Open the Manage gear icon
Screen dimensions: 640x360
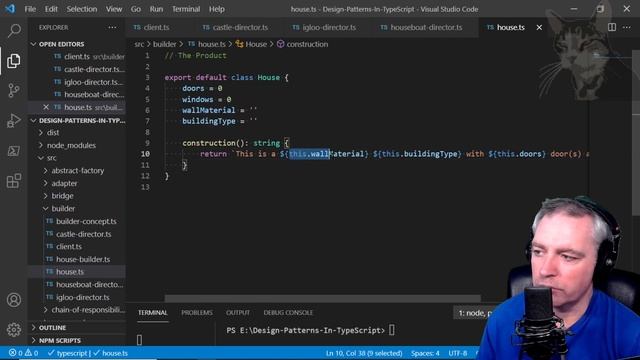pyautogui.click(x=14, y=329)
